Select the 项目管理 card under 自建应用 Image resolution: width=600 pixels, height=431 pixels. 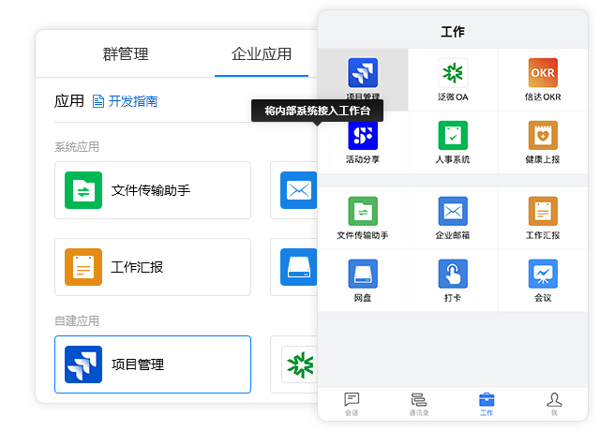(152, 365)
